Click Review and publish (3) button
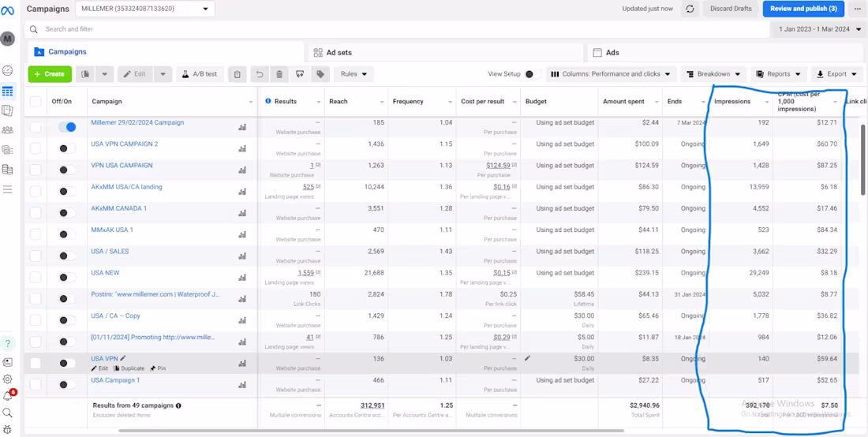Image resolution: width=868 pixels, height=437 pixels. point(803,9)
